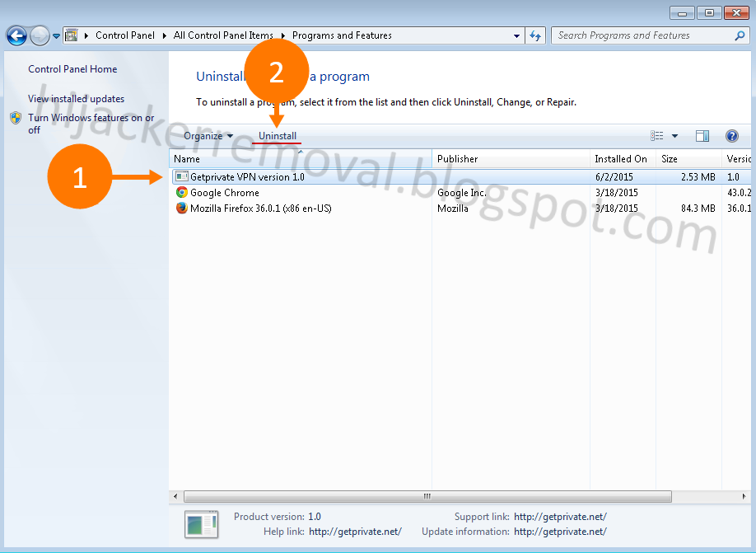Image resolution: width=756 pixels, height=553 pixels.
Task: Maximize the Programs and Features window
Action: point(709,13)
